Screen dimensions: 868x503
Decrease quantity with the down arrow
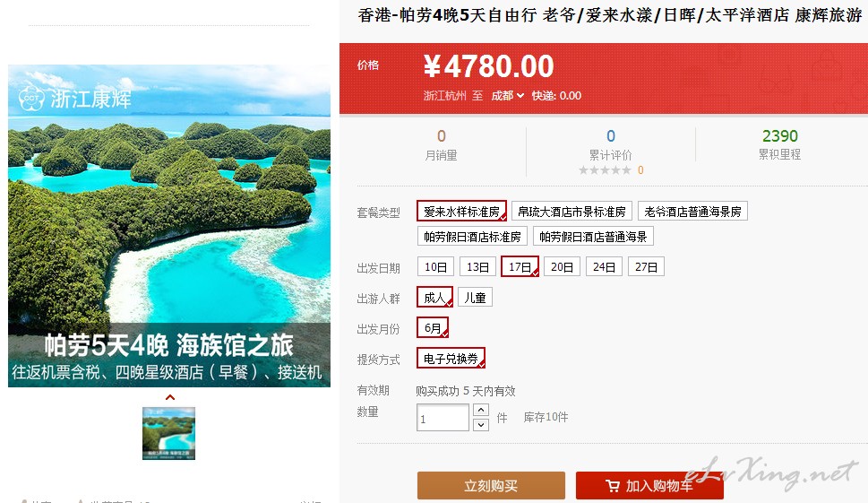pos(481,425)
